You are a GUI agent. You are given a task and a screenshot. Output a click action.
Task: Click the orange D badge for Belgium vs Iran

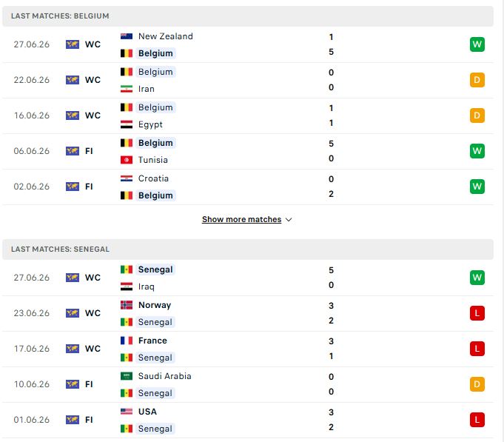click(x=477, y=80)
